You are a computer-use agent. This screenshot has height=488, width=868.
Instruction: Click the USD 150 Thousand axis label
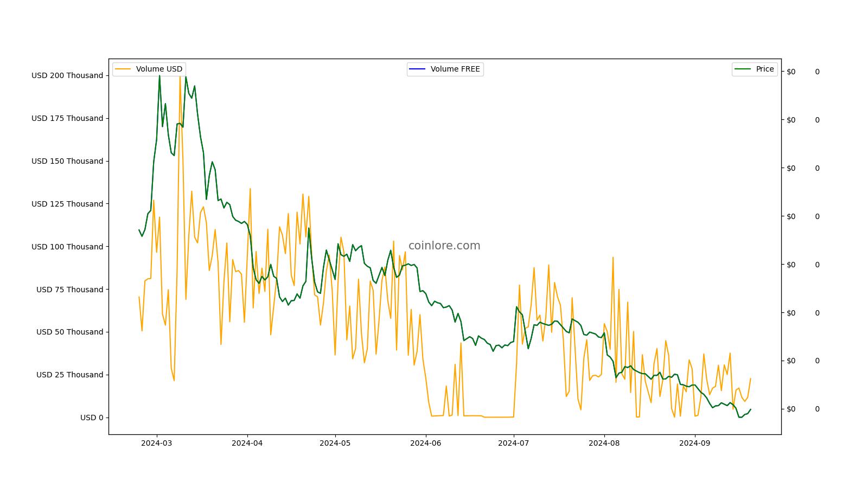pos(67,161)
